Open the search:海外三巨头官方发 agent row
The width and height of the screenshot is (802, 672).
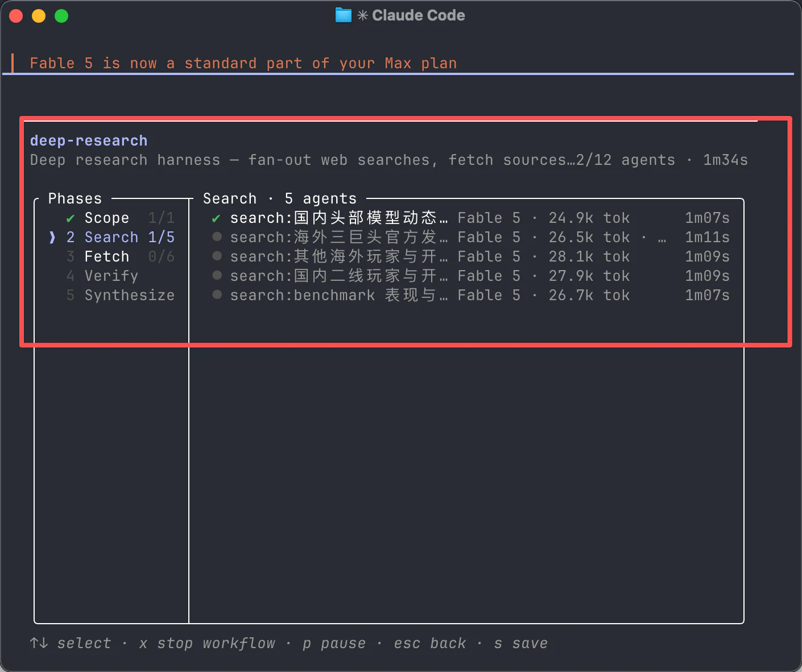(470, 237)
